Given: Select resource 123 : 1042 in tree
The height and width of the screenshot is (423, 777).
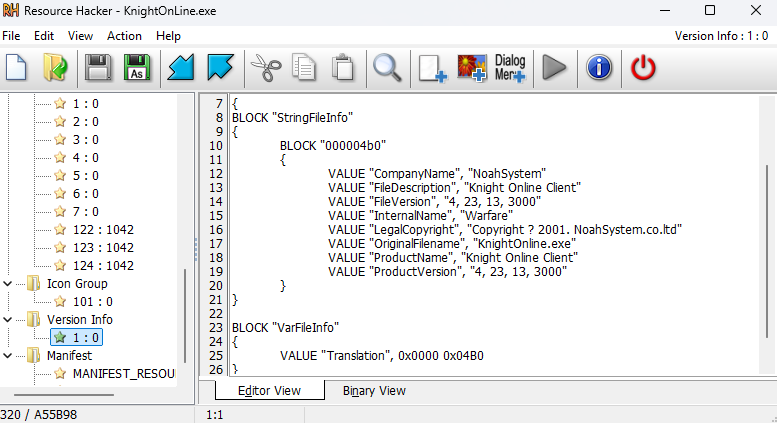Looking at the screenshot, I should click(103, 248).
